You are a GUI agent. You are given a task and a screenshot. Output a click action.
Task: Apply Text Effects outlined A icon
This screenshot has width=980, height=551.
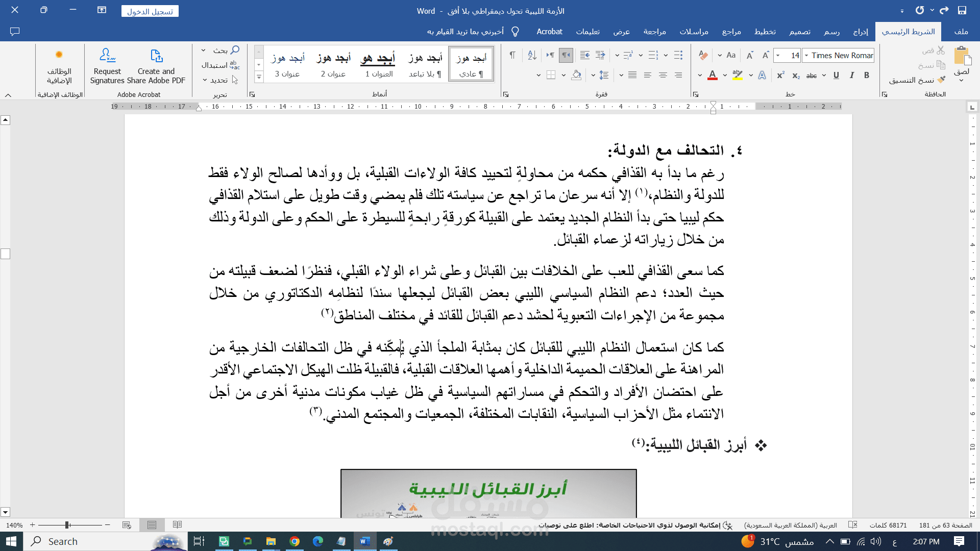[x=762, y=76]
